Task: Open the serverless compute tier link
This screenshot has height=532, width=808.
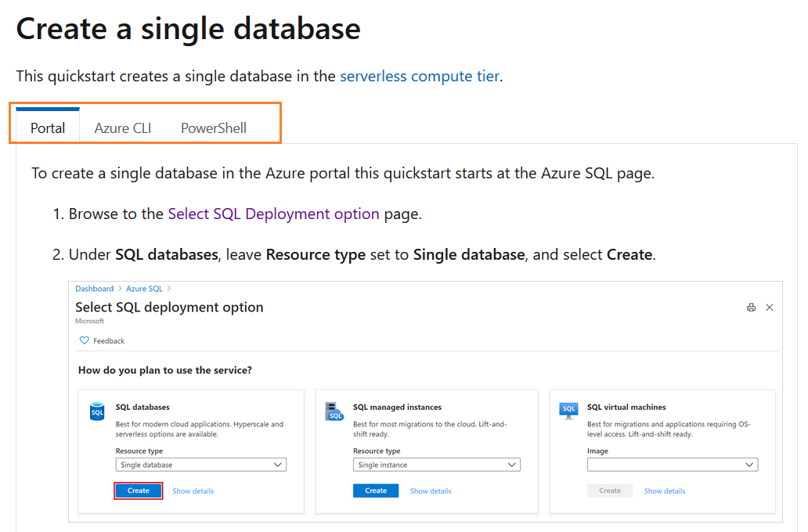Action: click(x=419, y=76)
